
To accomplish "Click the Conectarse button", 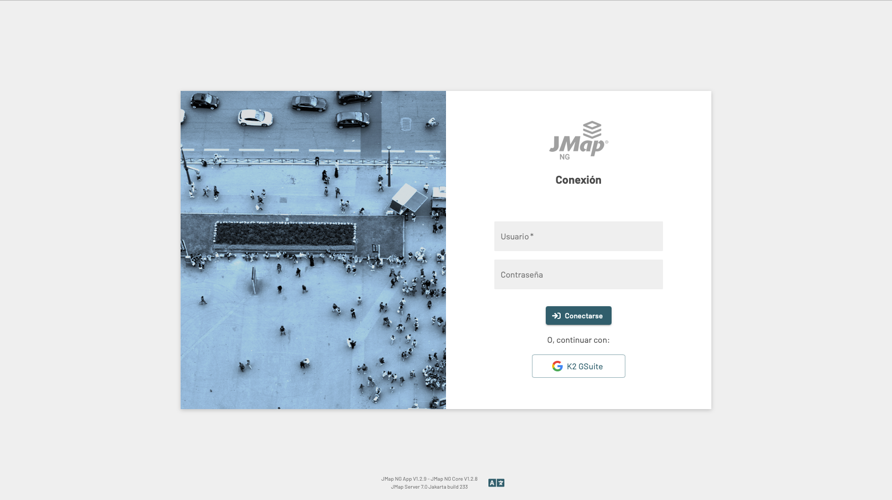I will 578,316.
